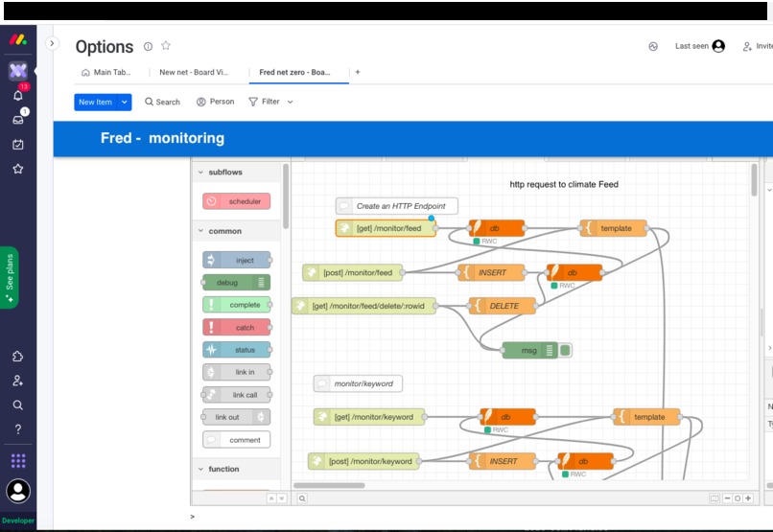
Task: Click the Node-RED palette search icon
Action: [x=302, y=498]
